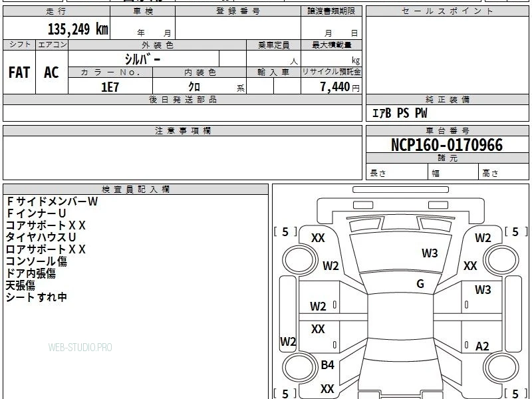Click the exterior color シルバー
Image resolution: width=532 pixels, height=399 pixels.
pos(142,59)
